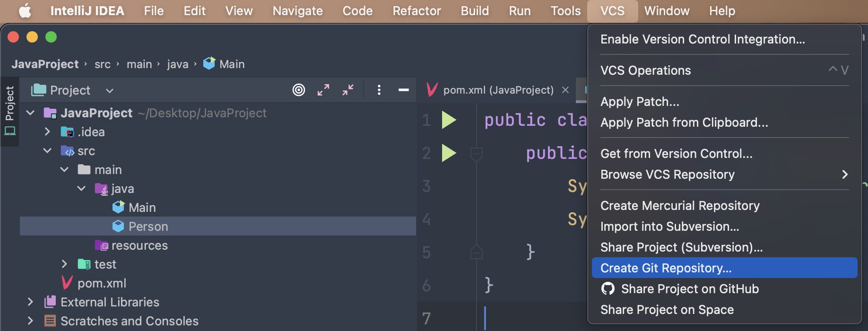Image resolution: width=868 pixels, height=331 pixels.
Task: Click the Main class icon in breadcrumb
Action: 209,63
